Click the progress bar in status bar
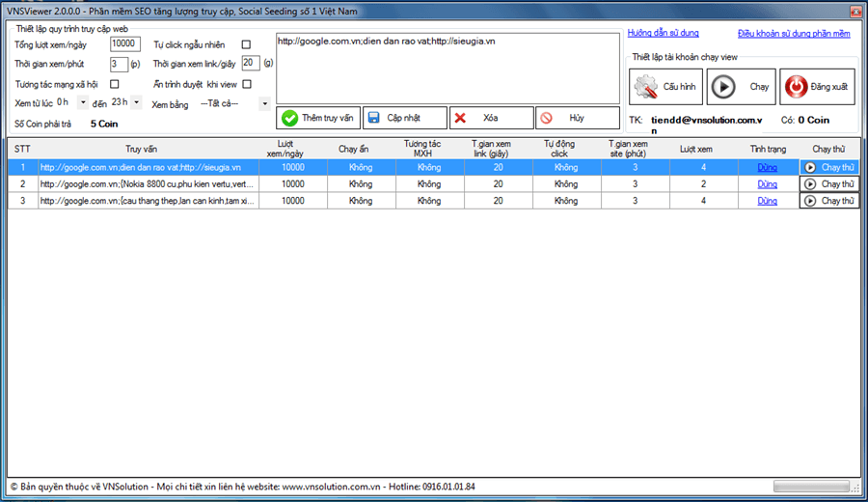Screen dimensions: 868x502 (x=811, y=487)
